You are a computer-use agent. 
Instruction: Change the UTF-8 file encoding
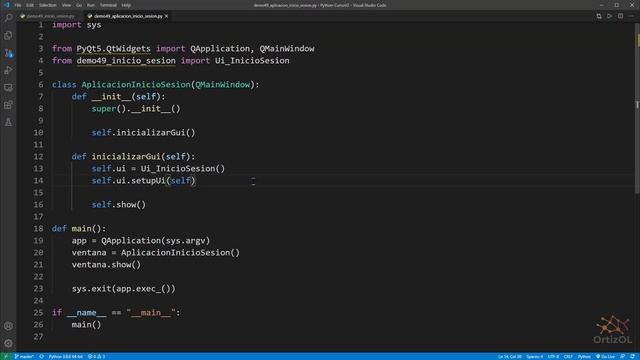tap(553, 356)
